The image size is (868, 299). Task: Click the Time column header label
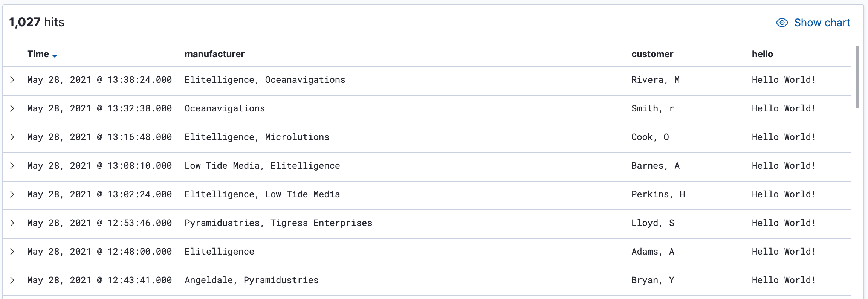point(38,54)
